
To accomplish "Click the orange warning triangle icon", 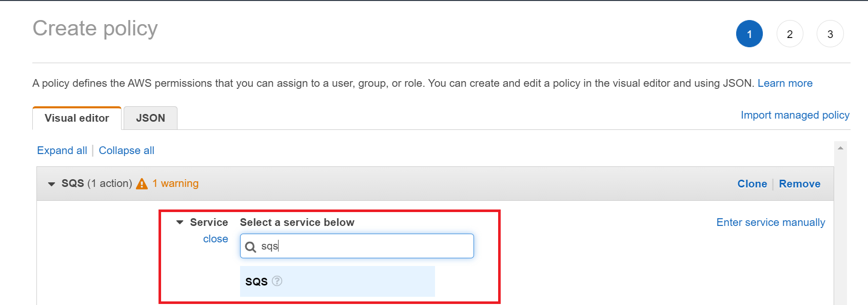I will (x=142, y=184).
